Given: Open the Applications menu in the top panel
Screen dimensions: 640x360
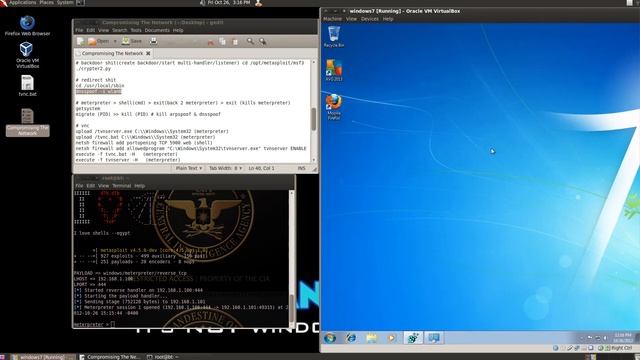Looking at the screenshot, I should pyautogui.click(x=22, y=2).
